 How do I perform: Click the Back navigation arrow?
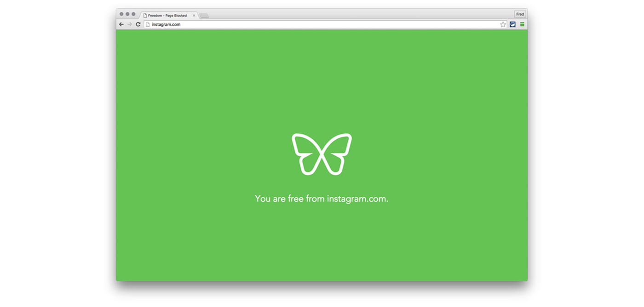point(121,24)
